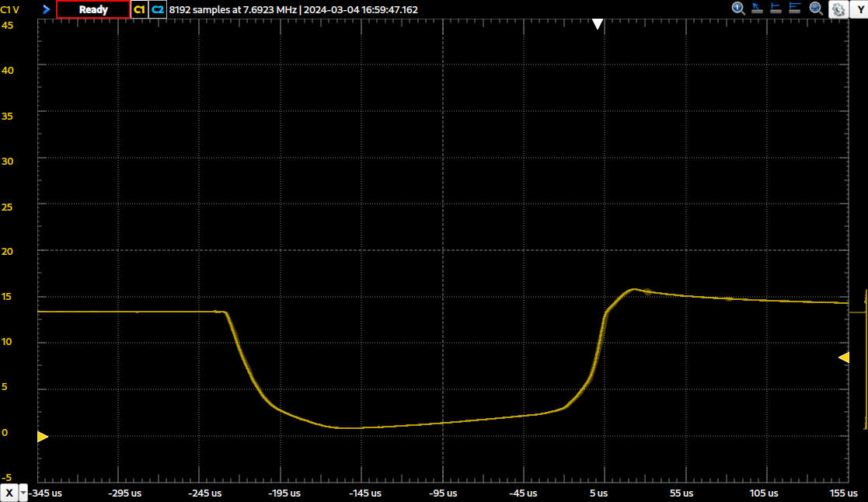Image resolution: width=868 pixels, height=502 pixels.
Task: Click the C1 zero-level marker on left edge
Action: [43, 437]
